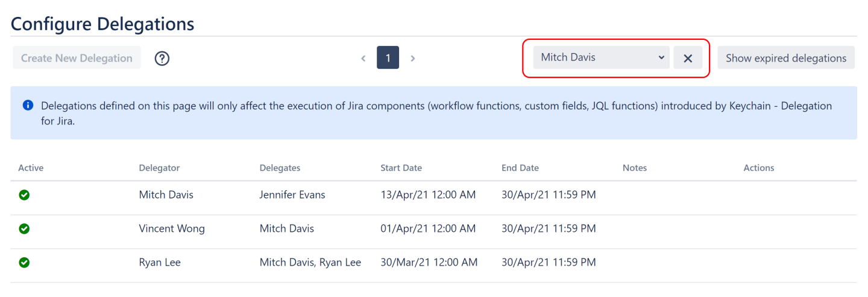The height and width of the screenshot is (297, 868).
Task: Select the Ryan Lee delegator row
Action: pos(160,263)
